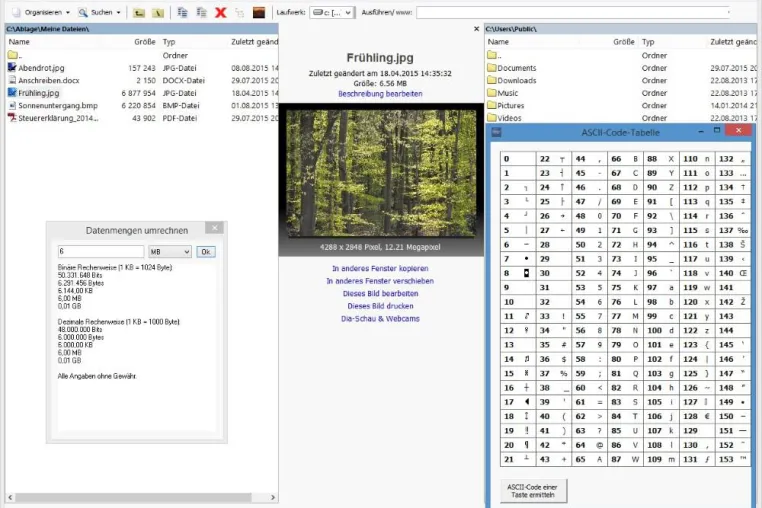Click the '..' folder icon in right pane
Viewport: 762px width, 508px height.
click(492, 55)
